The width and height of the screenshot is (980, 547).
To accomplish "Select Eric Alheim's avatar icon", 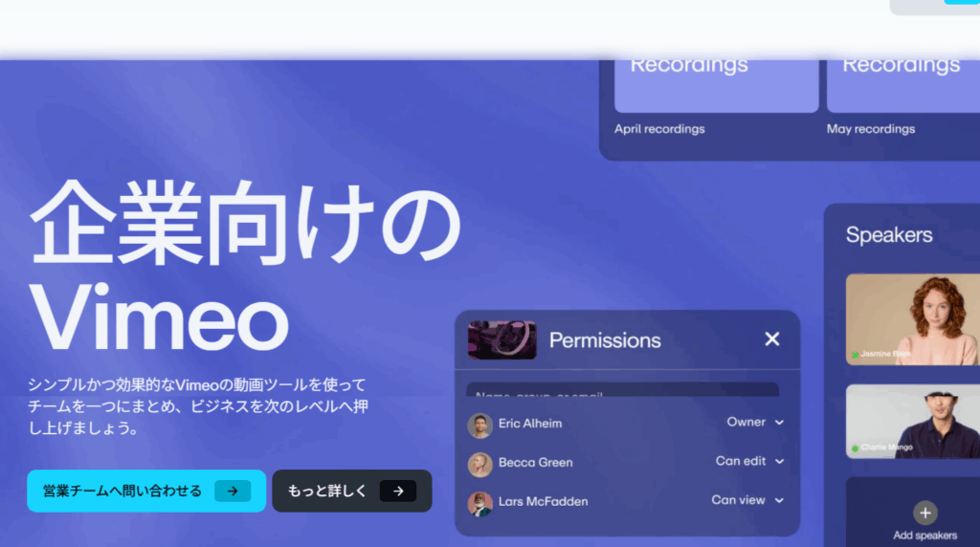I will (479, 426).
